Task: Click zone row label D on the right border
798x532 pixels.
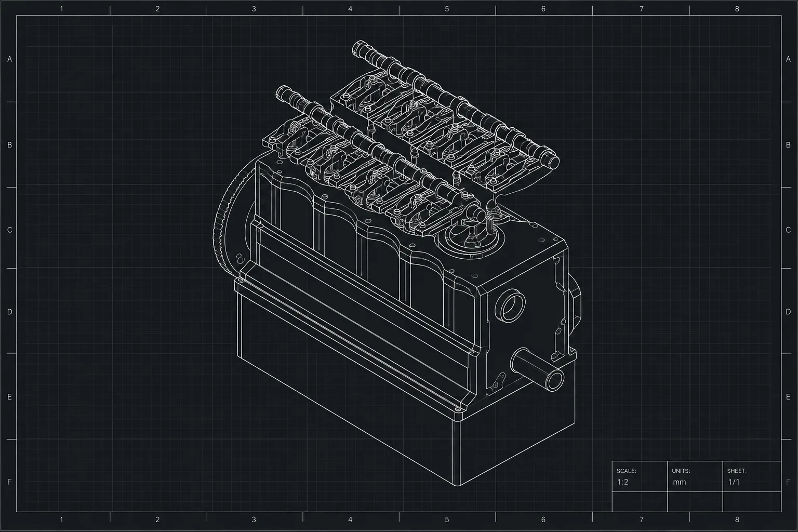Action: [x=788, y=312]
